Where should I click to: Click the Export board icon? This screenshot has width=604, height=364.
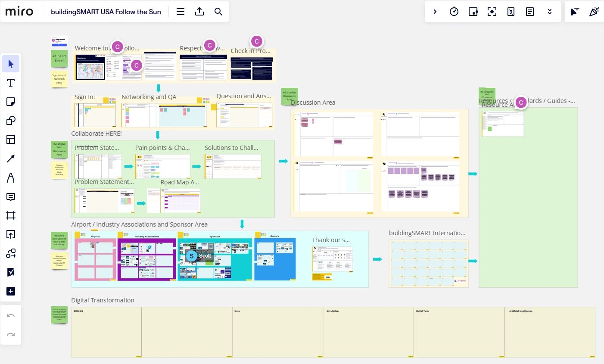point(199,12)
